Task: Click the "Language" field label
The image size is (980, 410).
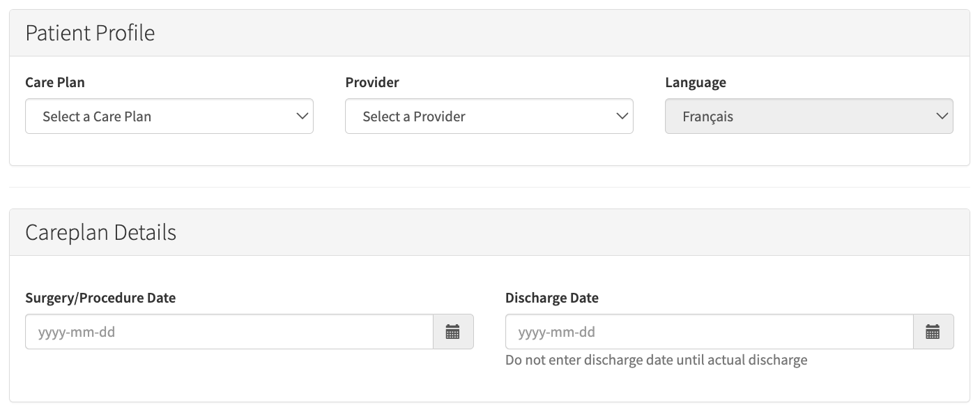Action: (x=695, y=82)
